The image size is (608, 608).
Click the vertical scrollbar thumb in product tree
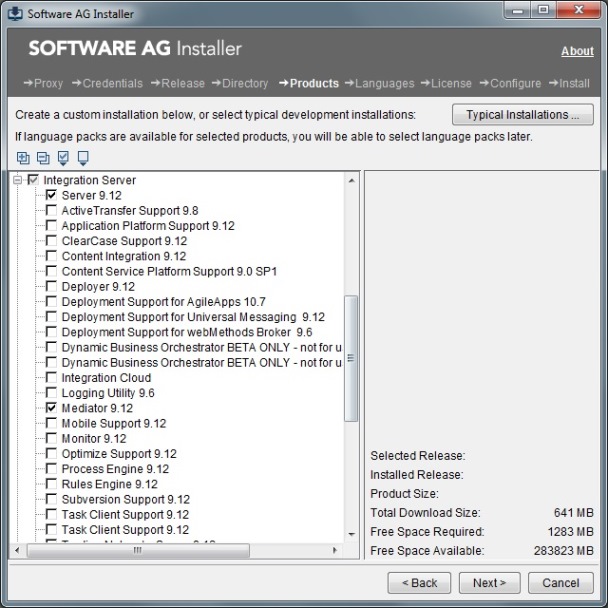pyautogui.click(x=351, y=358)
